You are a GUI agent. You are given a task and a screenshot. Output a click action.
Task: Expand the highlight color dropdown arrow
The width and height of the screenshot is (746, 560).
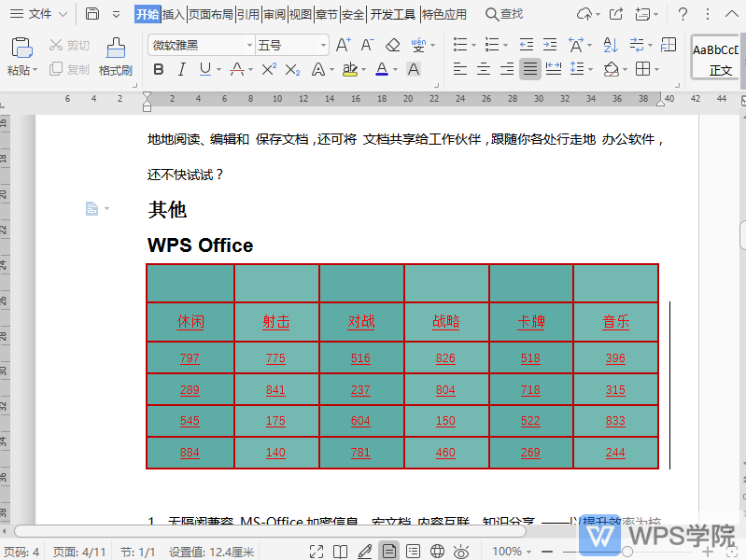point(364,69)
